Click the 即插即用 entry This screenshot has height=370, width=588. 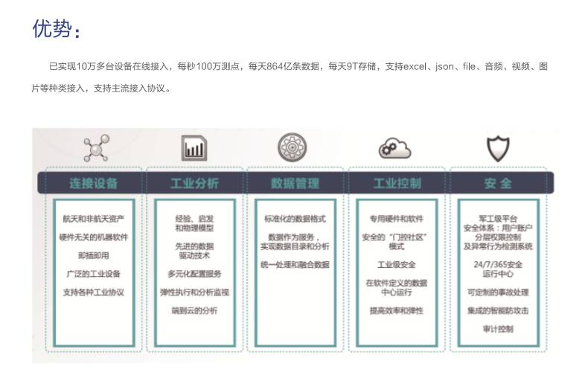[94, 255]
